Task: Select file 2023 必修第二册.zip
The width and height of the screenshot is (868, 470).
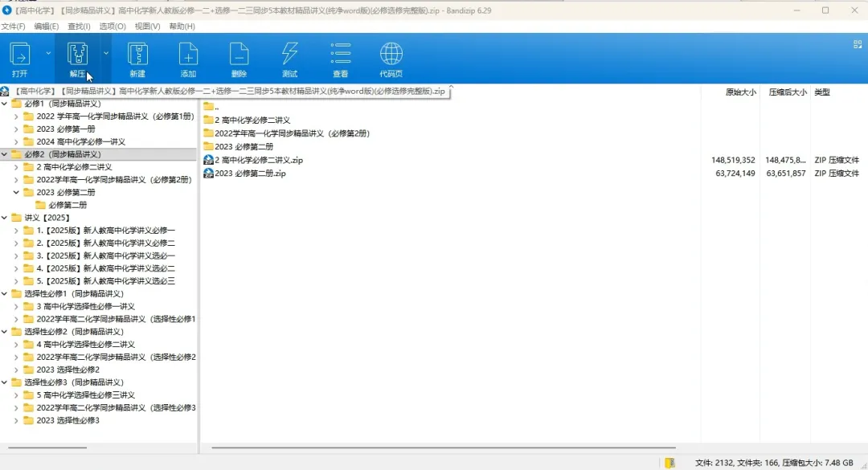Action: (250, 174)
